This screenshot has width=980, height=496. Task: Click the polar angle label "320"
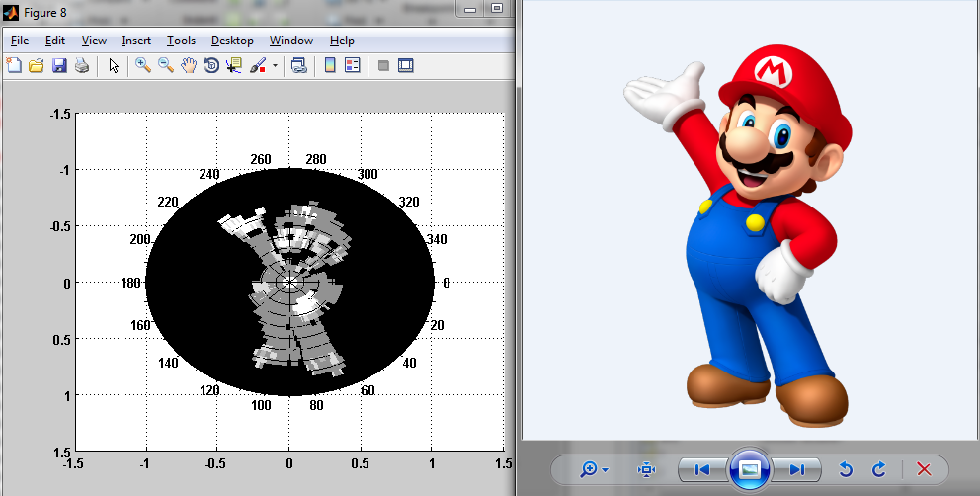click(409, 202)
